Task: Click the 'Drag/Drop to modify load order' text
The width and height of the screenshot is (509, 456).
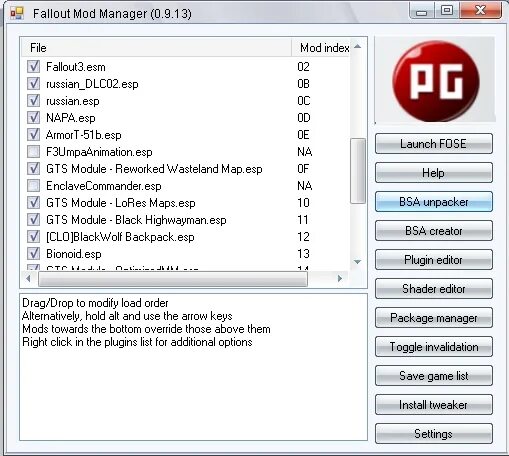Action: tap(95, 303)
